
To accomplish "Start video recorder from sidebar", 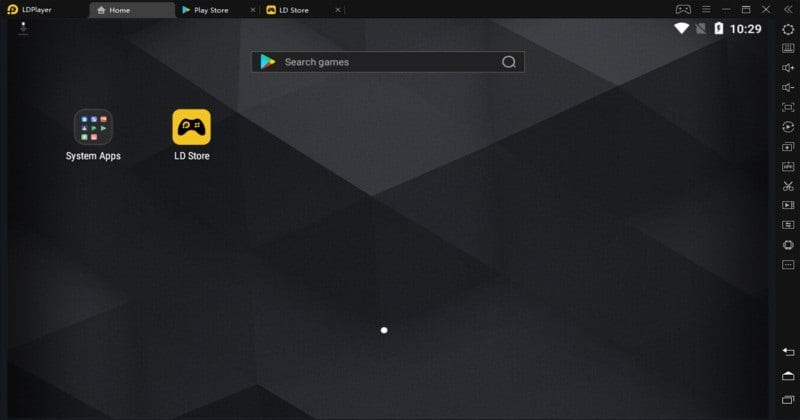I will click(788, 205).
